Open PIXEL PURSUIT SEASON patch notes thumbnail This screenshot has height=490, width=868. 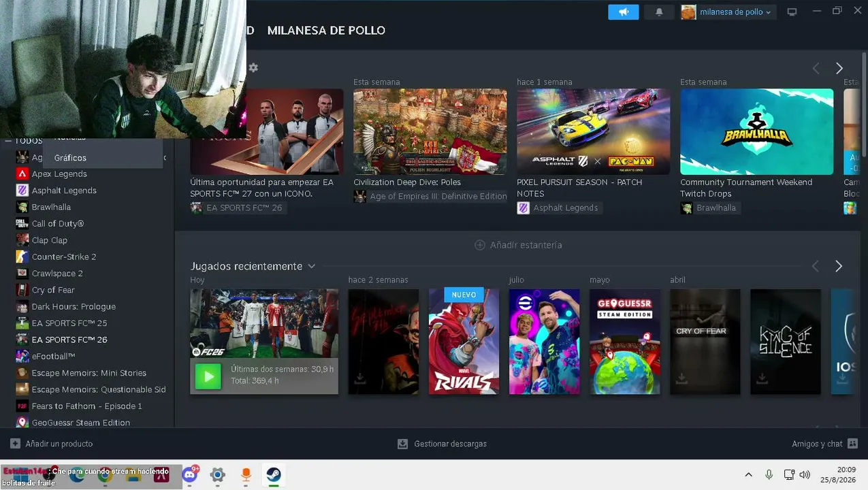click(x=593, y=131)
